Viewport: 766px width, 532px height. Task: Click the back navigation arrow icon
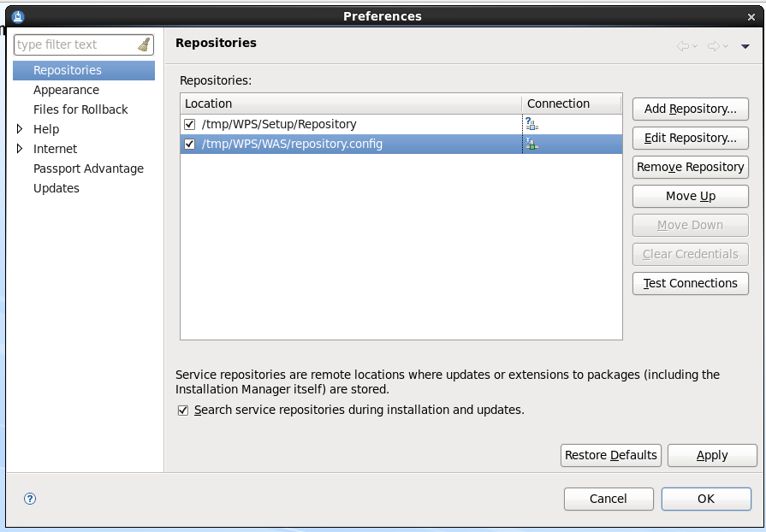(x=683, y=46)
